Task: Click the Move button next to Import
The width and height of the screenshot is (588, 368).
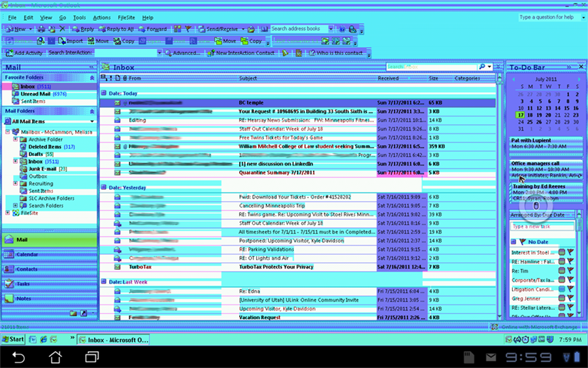Action: [98, 41]
